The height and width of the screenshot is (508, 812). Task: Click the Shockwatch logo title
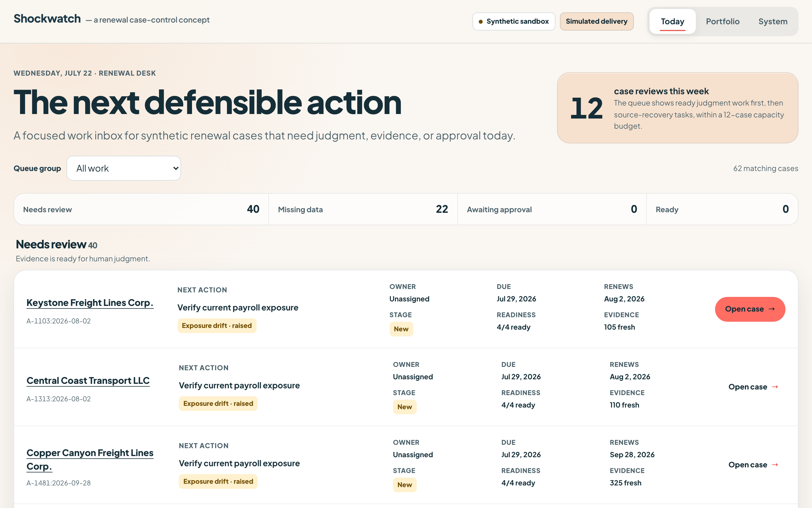(47, 19)
